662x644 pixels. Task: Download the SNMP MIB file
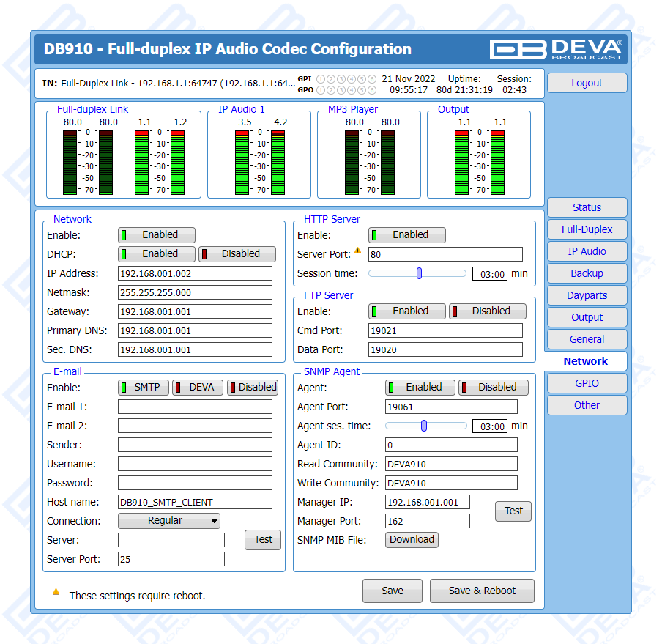point(412,540)
